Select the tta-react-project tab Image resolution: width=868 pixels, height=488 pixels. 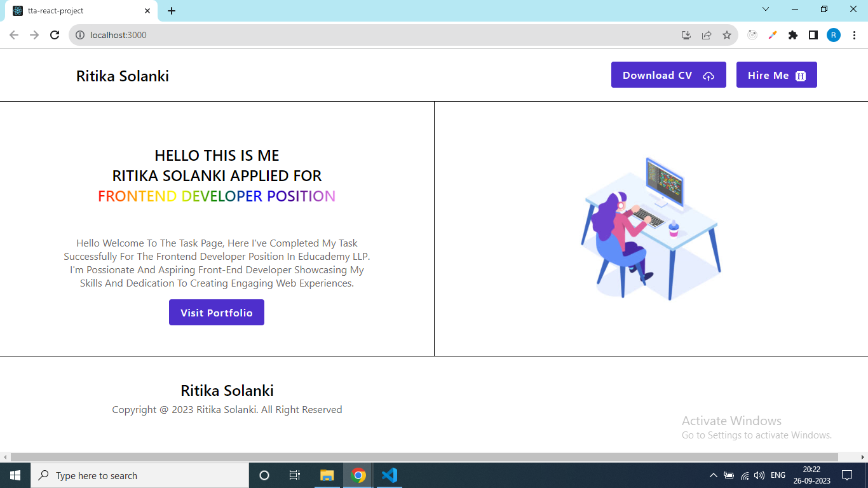(76, 10)
